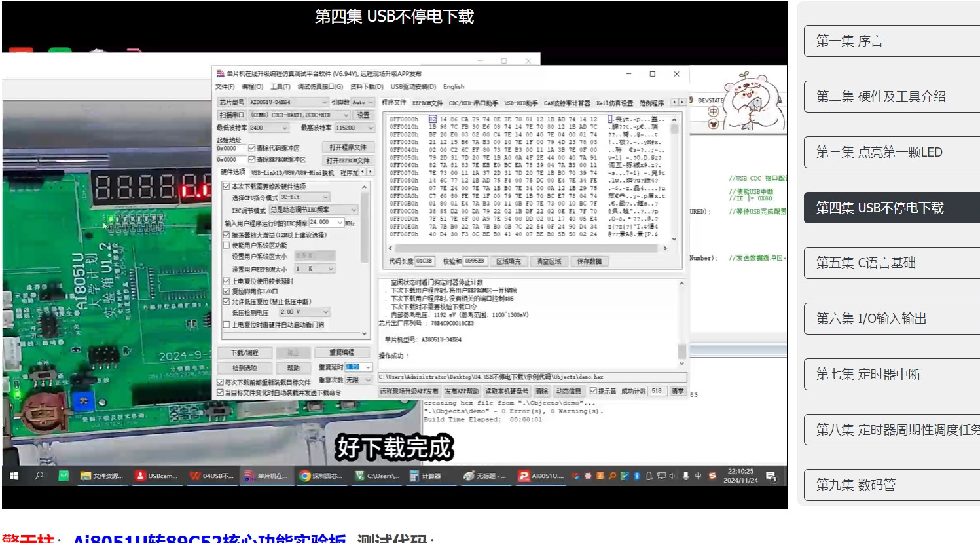
Task: Switch to the 文件资源 file explorer taskbar item
Action: point(101,476)
